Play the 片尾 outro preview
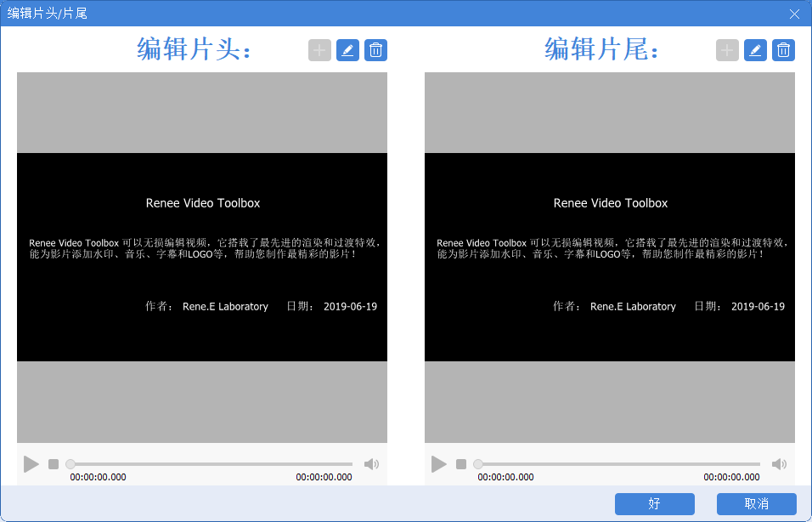 pos(438,464)
